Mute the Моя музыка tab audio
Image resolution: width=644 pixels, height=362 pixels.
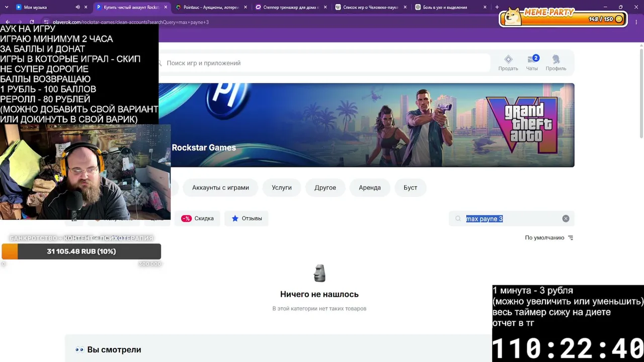[x=77, y=8]
